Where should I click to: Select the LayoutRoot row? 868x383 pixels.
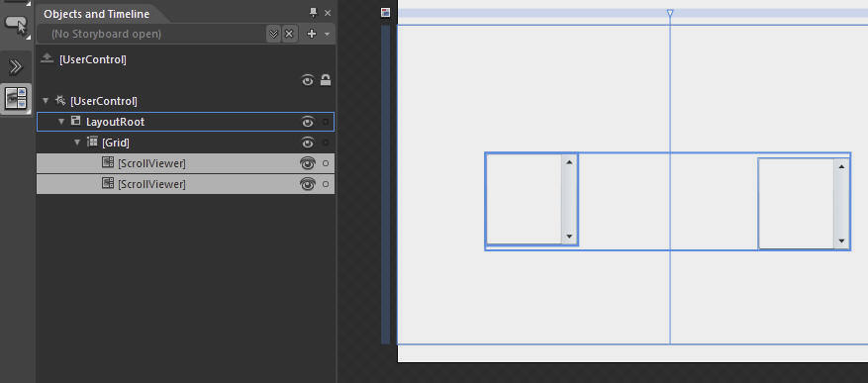[x=185, y=122]
